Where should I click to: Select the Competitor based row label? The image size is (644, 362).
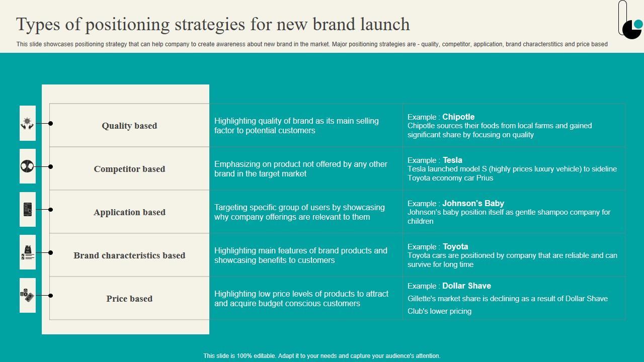point(129,169)
